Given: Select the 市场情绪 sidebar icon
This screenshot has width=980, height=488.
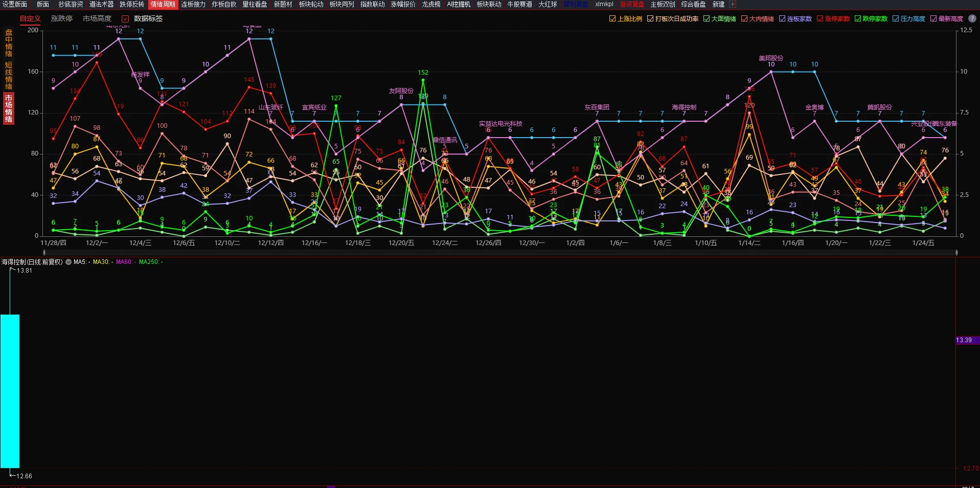Looking at the screenshot, I should click(x=9, y=108).
